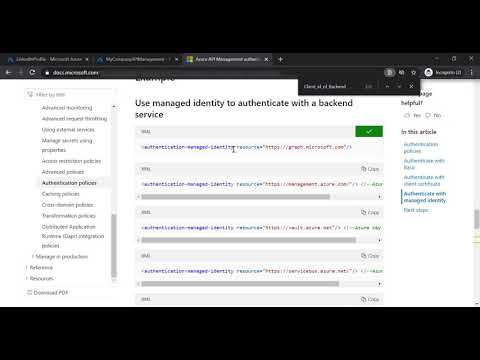Image resolution: width=480 pixels, height=360 pixels.
Task: Click the servicebus.azure.net snippet horizontal scrollbar
Action: pos(240,284)
